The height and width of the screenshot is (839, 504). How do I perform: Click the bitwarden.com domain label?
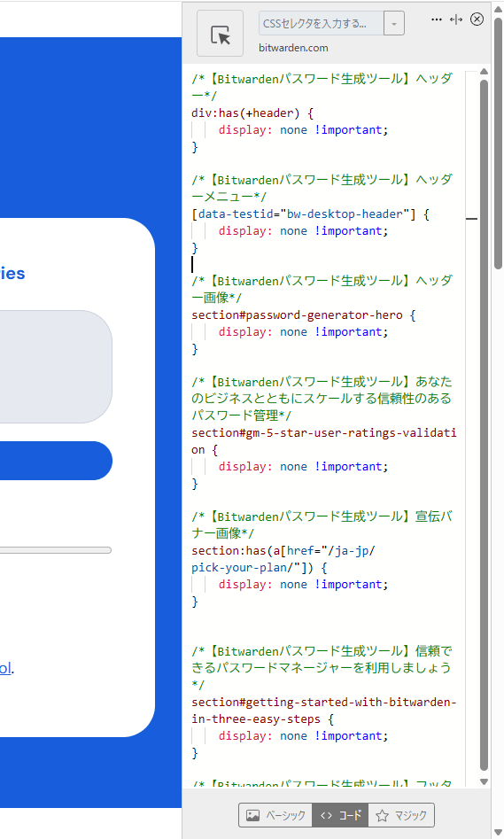coord(293,48)
